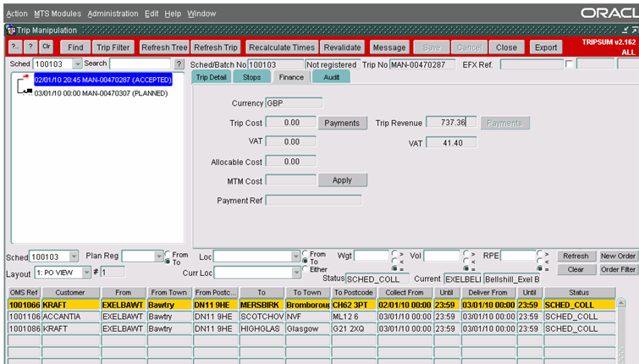Click the Clr toolbar button
The width and height of the screenshot is (639, 364).
point(47,47)
